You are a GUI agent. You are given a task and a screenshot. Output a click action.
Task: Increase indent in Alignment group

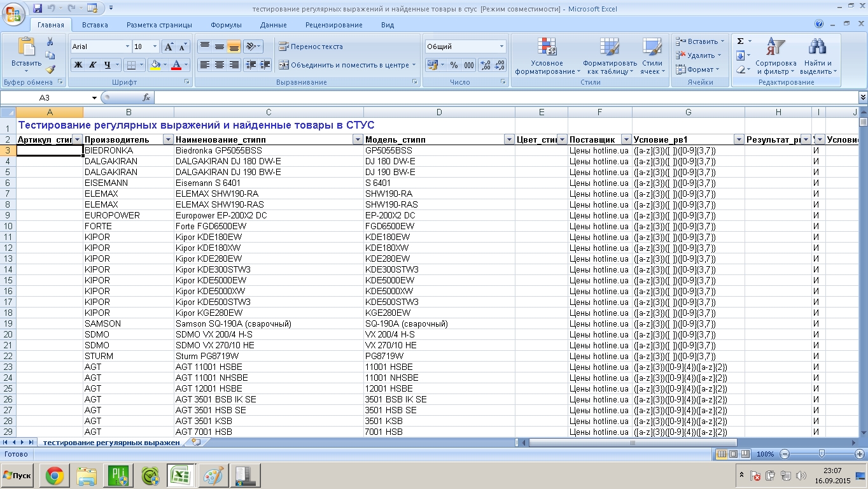point(265,65)
